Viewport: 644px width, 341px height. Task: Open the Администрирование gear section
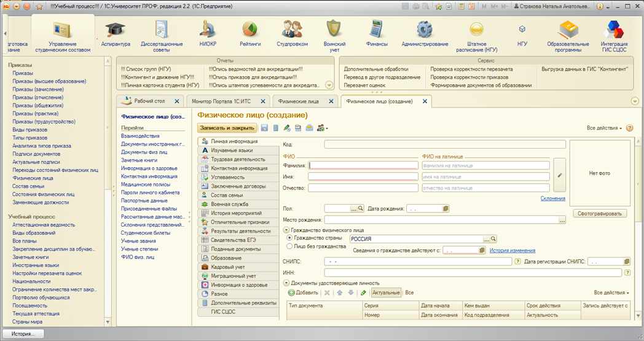point(425,29)
